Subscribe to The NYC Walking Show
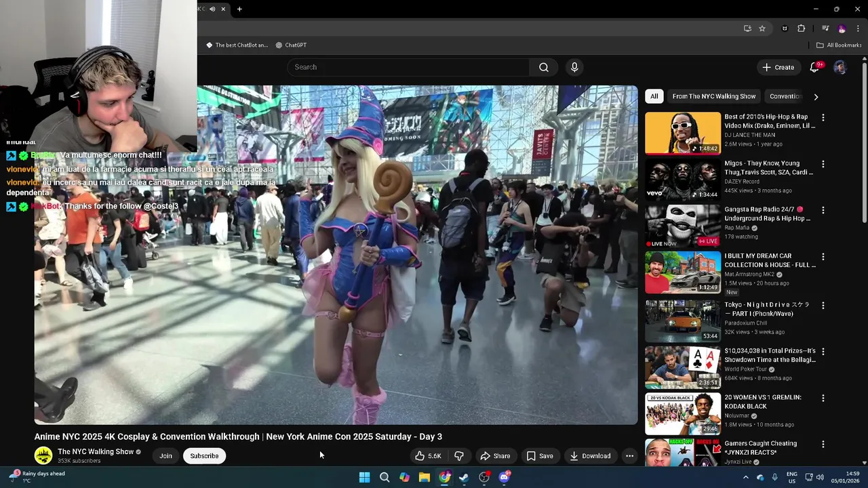The image size is (868, 488). click(x=204, y=456)
